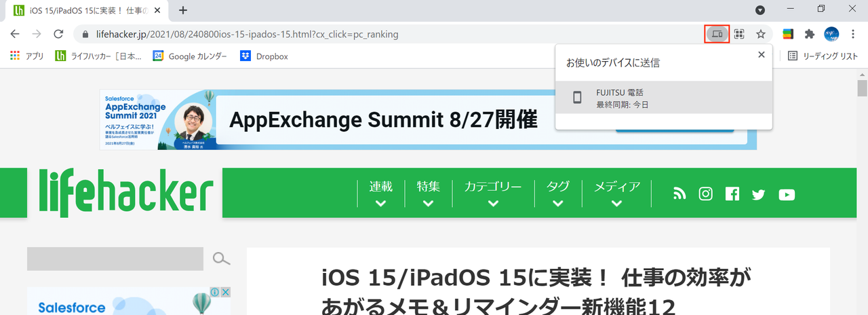The image size is (868, 315).
Task: Click the site search input field
Action: [x=115, y=259]
